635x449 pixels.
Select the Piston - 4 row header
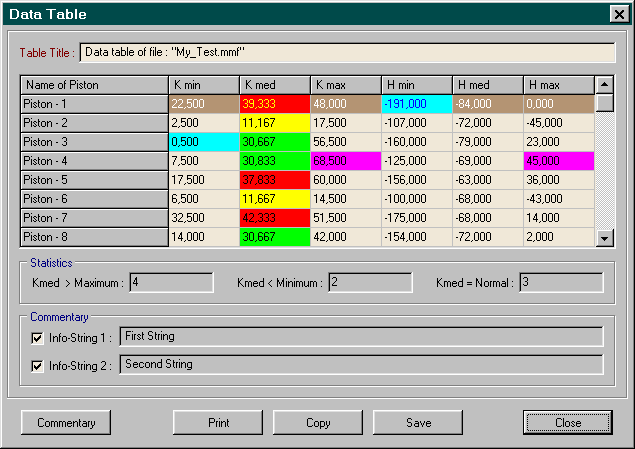point(93,161)
